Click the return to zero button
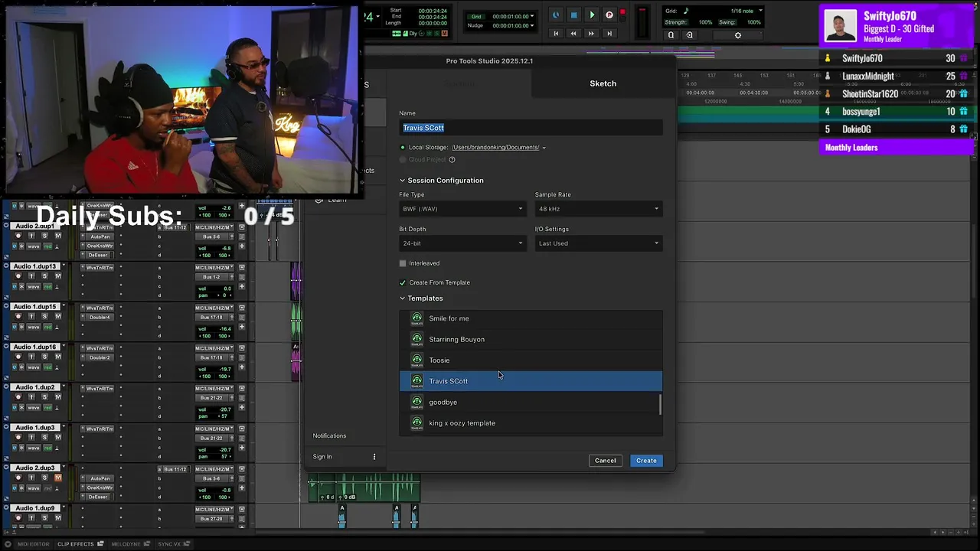The width and height of the screenshot is (980, 551). 556,34
